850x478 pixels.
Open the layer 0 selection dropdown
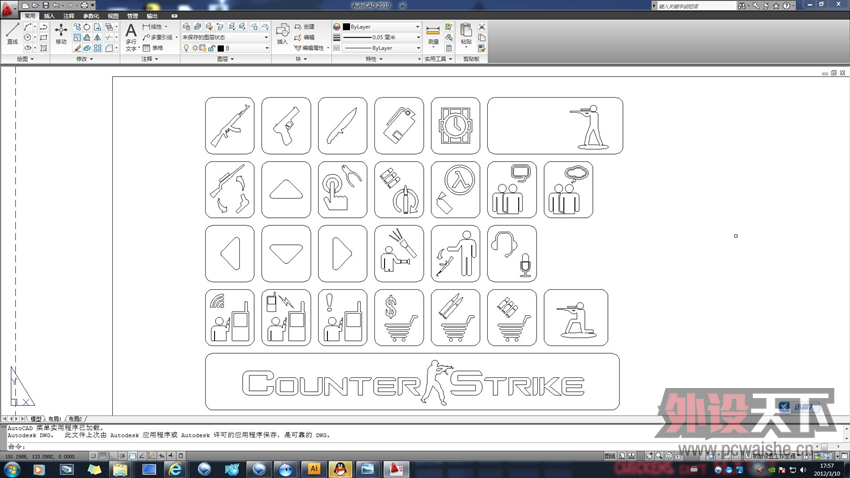point(226,48)
